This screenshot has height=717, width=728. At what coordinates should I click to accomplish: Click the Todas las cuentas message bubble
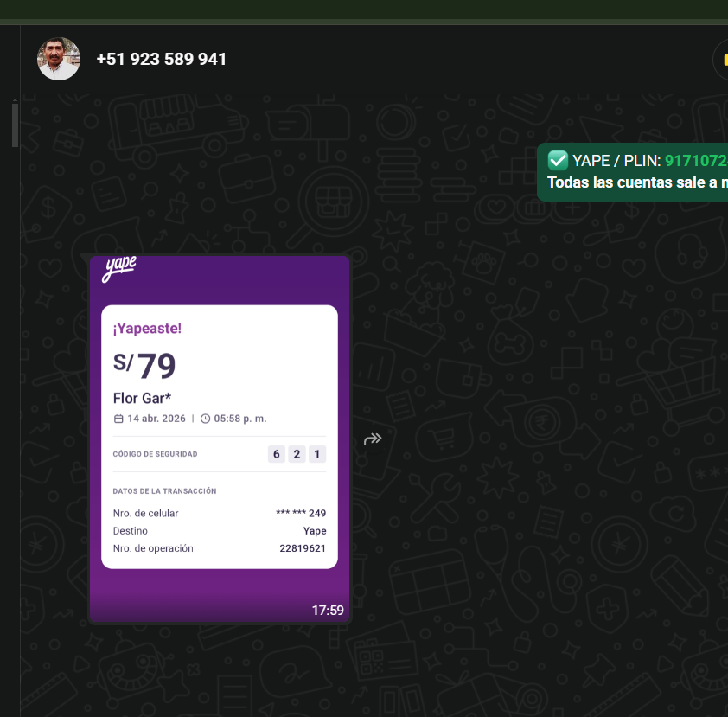tap(632, 172)
